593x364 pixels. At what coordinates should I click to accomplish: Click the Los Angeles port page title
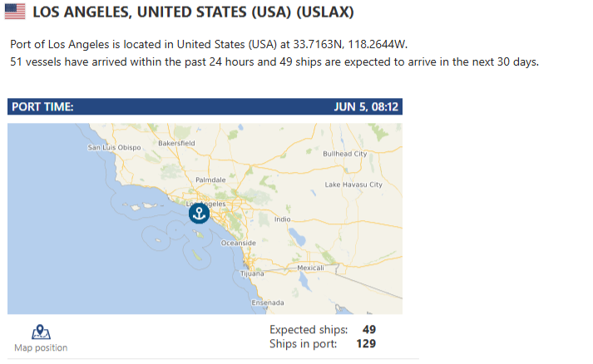(x=193, y=12)
